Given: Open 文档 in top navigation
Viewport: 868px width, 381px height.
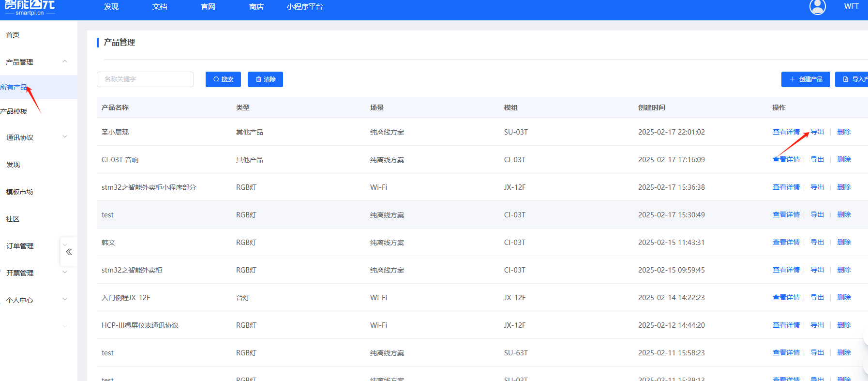Looking at the screenshot, I should 159,7.
